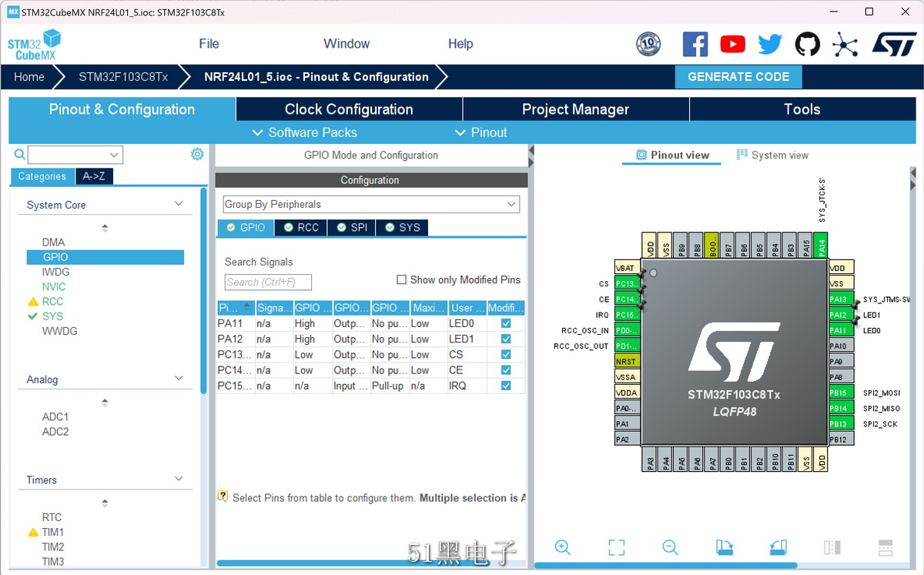Viewport: 924px width, 575px height.
Task: Open the GitHub icon
Action: point(808,44)
